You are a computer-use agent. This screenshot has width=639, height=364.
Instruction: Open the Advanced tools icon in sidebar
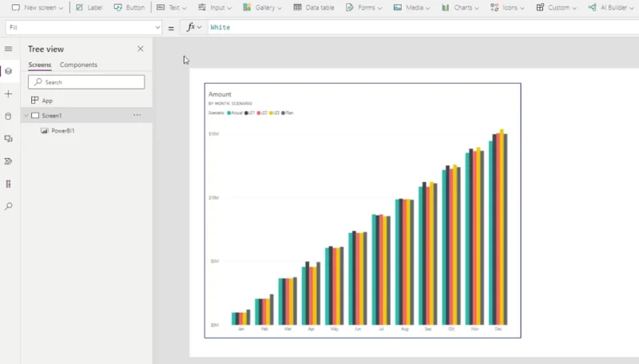point(8,184)
